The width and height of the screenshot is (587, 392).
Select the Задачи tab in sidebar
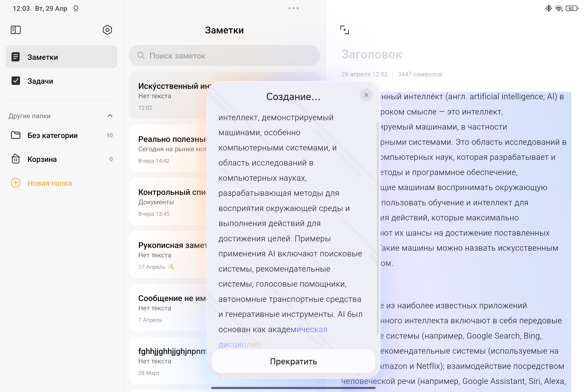point(61,81)
